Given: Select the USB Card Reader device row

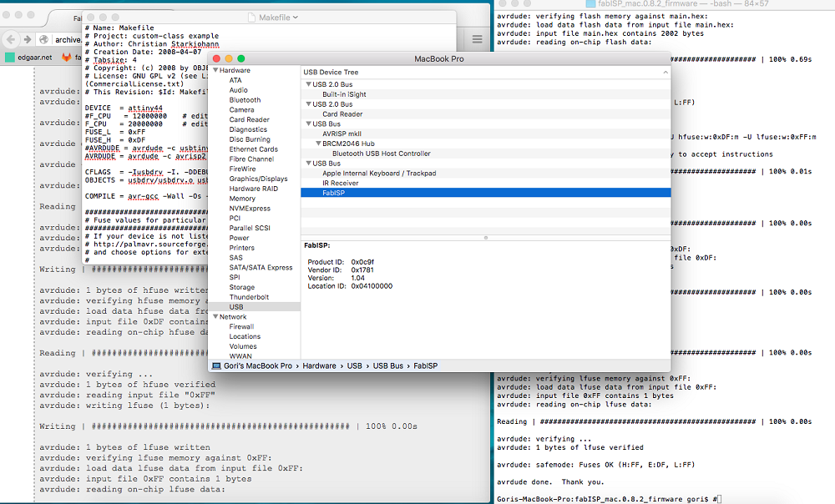Looking at the screenshot, I should click(x=486, y=113).
